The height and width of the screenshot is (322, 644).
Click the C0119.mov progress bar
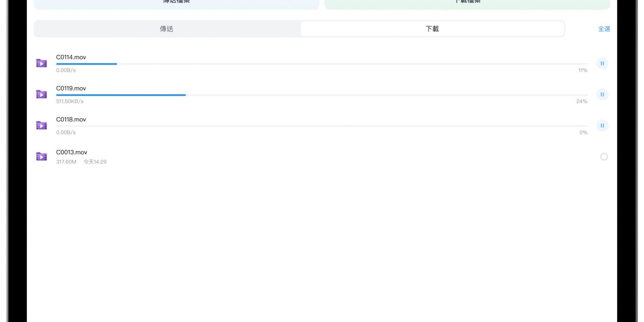322,95
